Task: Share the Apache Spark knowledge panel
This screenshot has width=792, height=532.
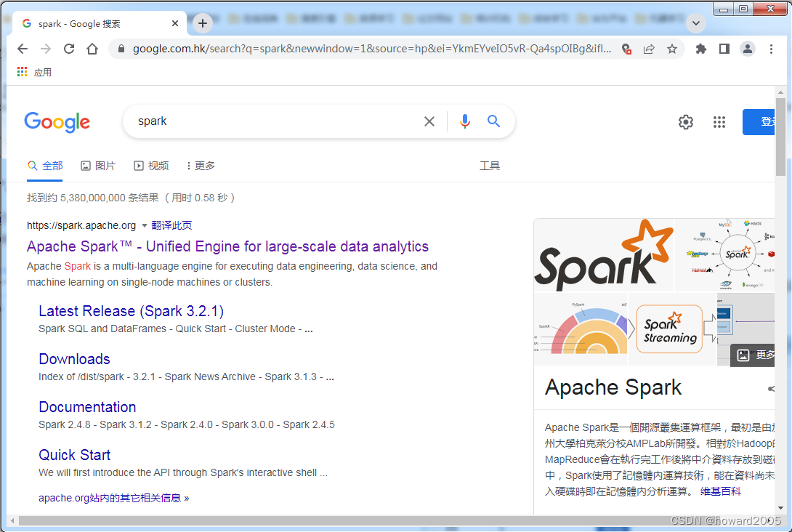Action: coord(771,389)
